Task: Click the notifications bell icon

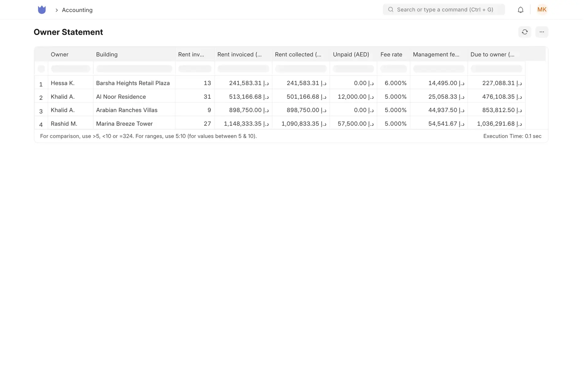Action: pos(520,10)
